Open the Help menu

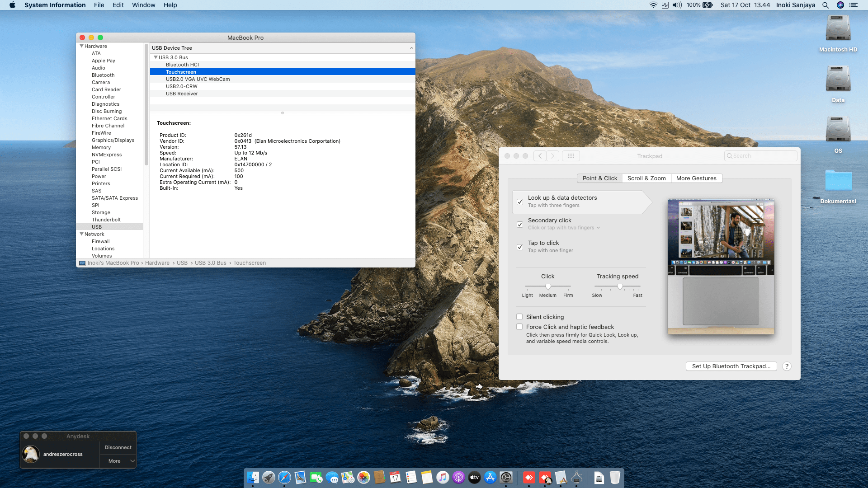coord(170,5)
